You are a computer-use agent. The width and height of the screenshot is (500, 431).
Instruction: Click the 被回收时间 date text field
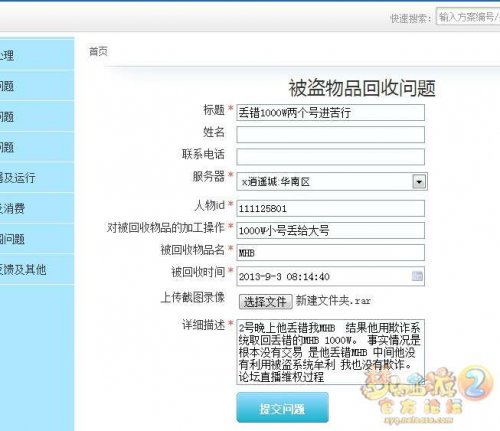(x=330, y=276)
